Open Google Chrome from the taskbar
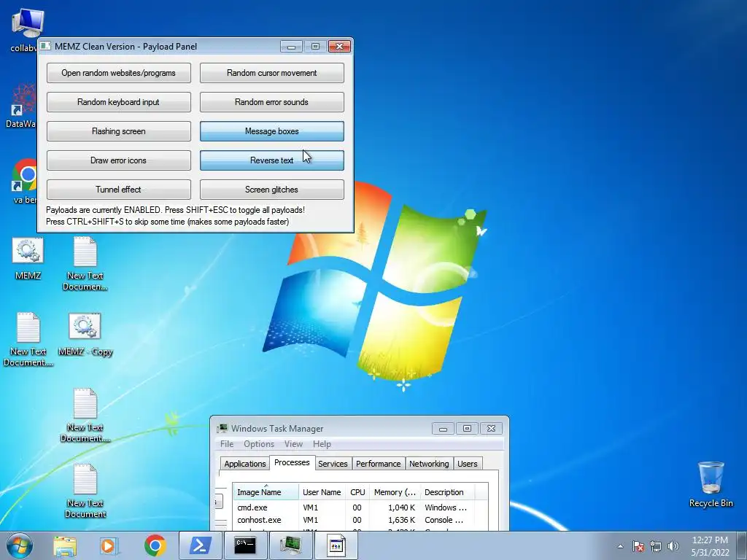 [155, 545]
